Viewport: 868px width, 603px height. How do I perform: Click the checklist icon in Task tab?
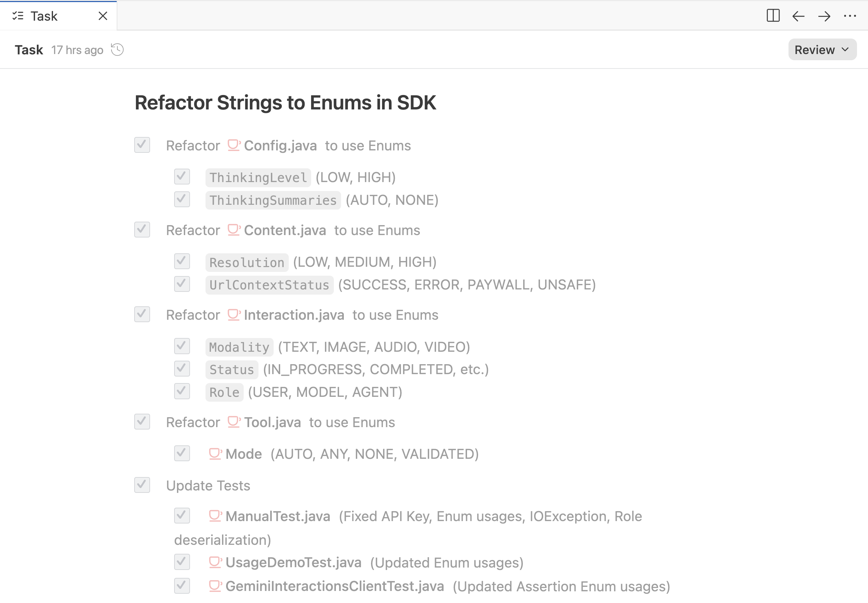tap(18, 16)
